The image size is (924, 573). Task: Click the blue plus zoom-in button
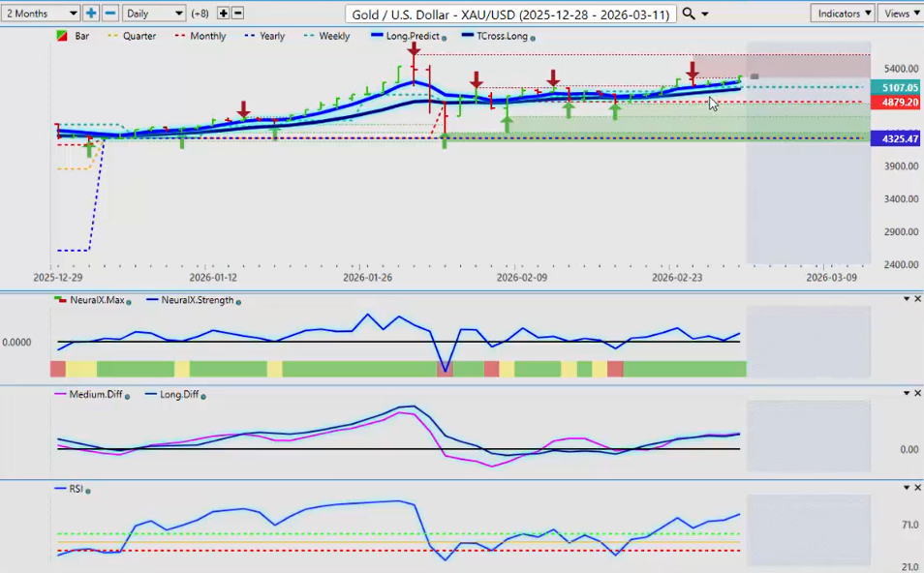[x=91, y=14]
